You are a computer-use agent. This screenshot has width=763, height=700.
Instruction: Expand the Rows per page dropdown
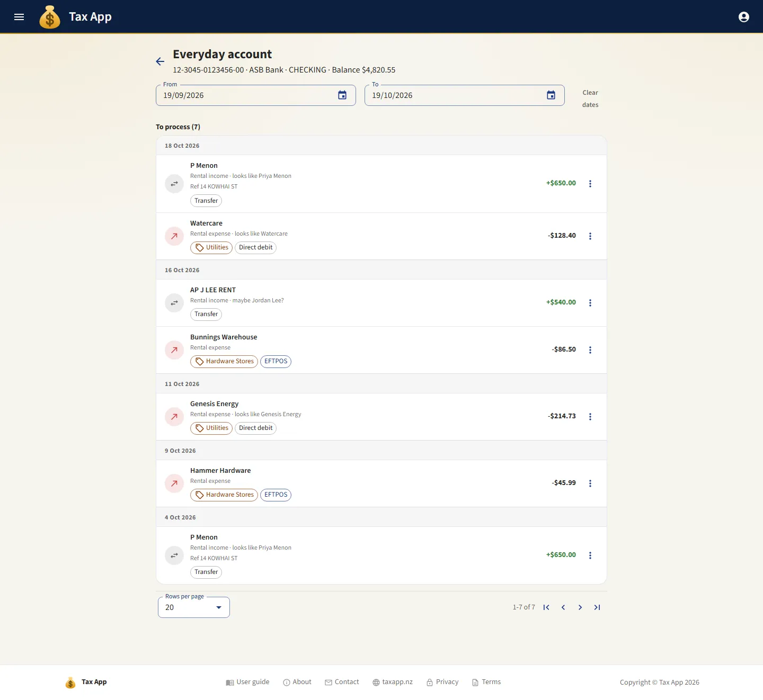(x=194, y=607)
